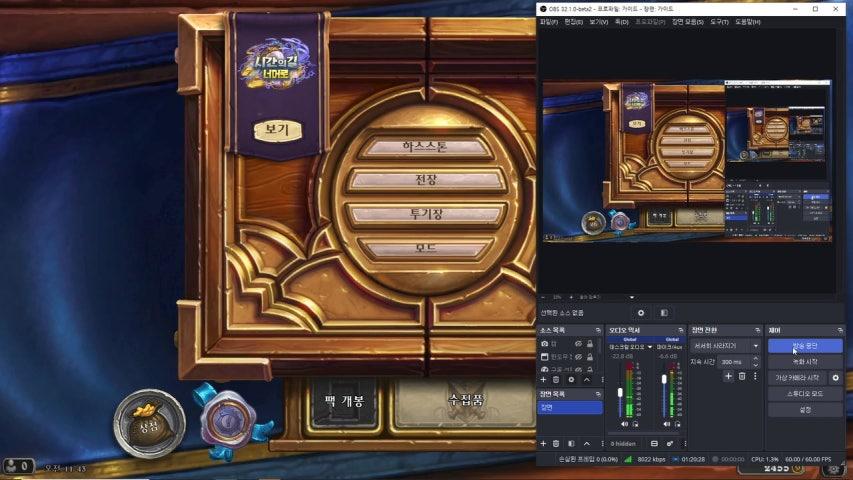Open the scene transition type dropdown
853x480 pixels.
click(725, 345)
